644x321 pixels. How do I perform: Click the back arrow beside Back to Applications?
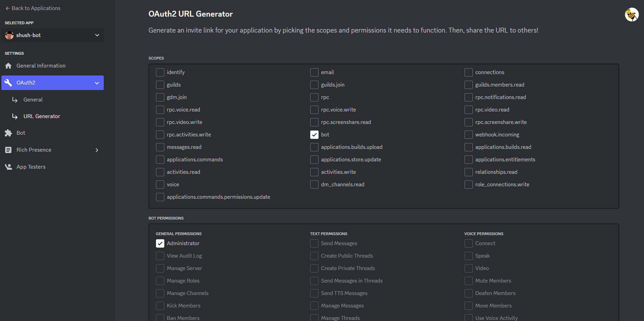[8, 8]
